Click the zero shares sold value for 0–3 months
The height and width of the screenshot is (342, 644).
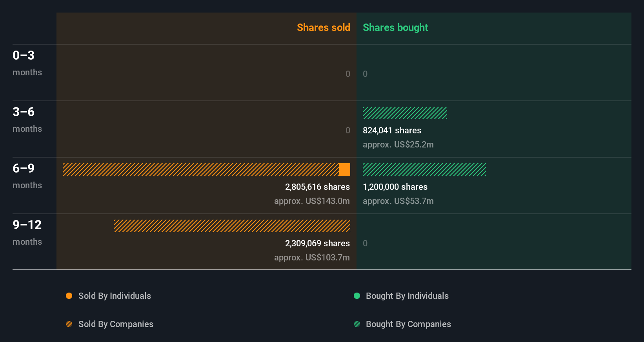[x=348, y=74]
